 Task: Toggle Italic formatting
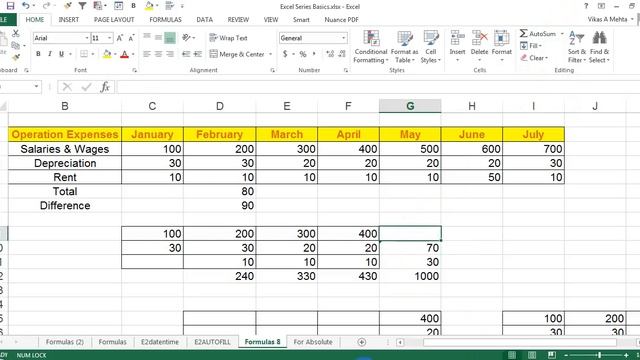tap(50, 54)
